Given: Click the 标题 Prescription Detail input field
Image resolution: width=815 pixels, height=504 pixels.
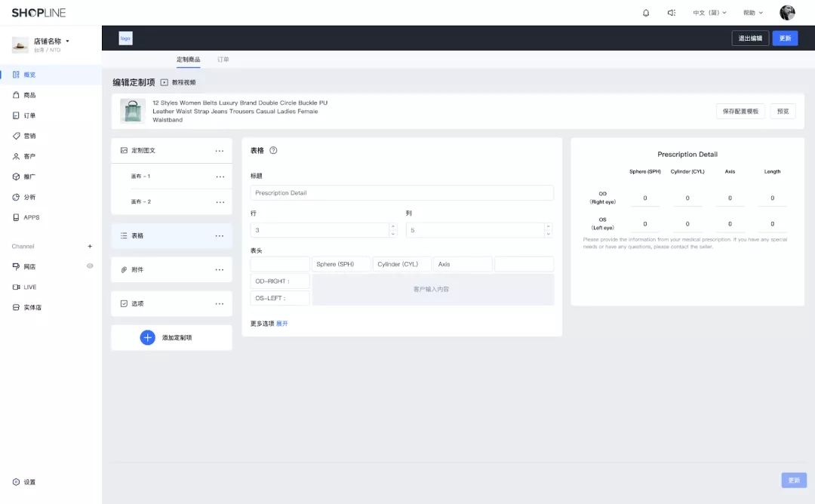Looking at the screenshot, I should tap(401, 193).
